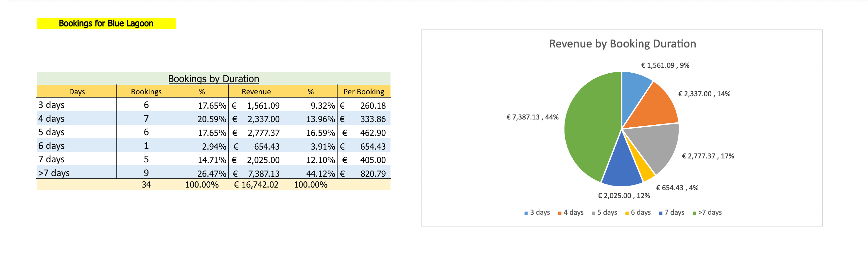Click the ">7 days" row label in table
Image resolution: width=868 pixels, height=255 pixels.
point(54,173)
